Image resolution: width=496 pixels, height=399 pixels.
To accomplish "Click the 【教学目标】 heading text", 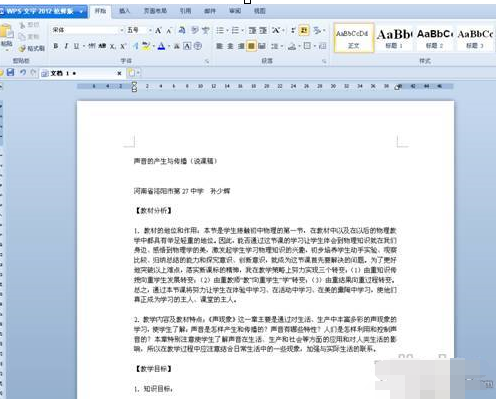I will 153,369.
